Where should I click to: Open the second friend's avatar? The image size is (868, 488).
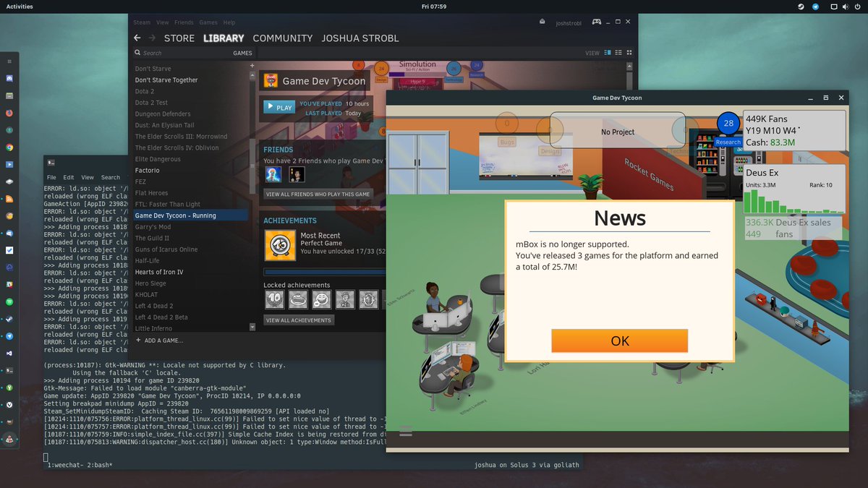coord(297,174)
